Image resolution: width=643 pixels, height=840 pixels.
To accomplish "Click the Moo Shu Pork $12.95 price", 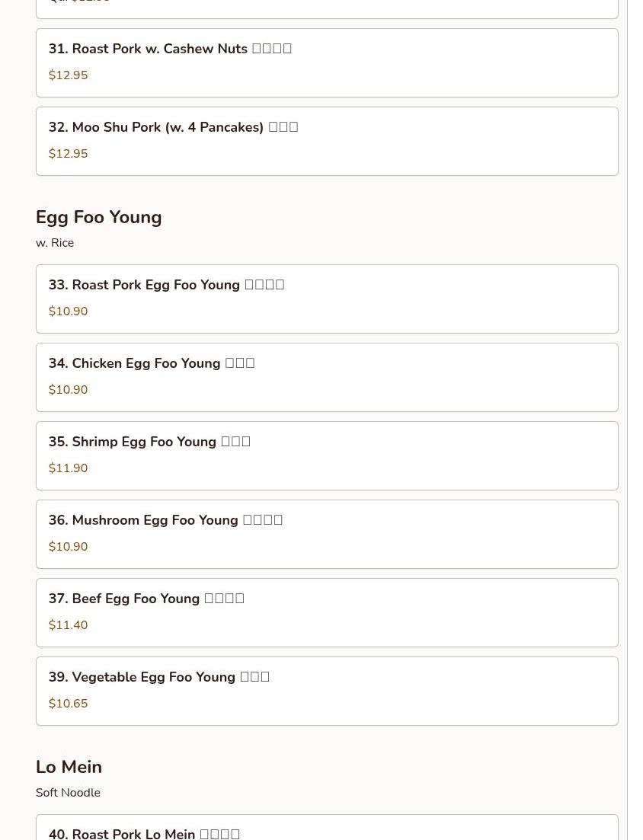I will click(69, 154).
